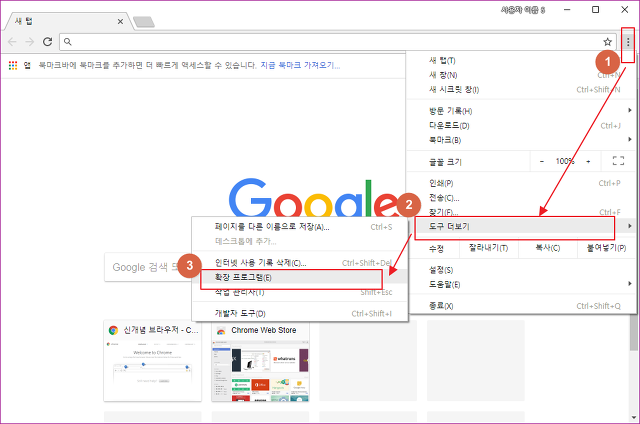The height and width of the screenshot is (424, 640).
Task: Go back with the left arrow icon
Action: [x=12, y=42]
